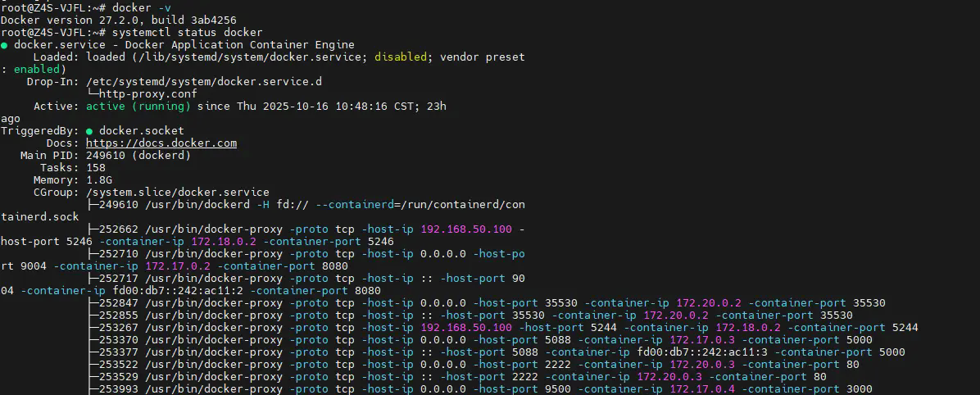Click process ID 253993
The width and height of the screenshot is (980, 395).
119,388
